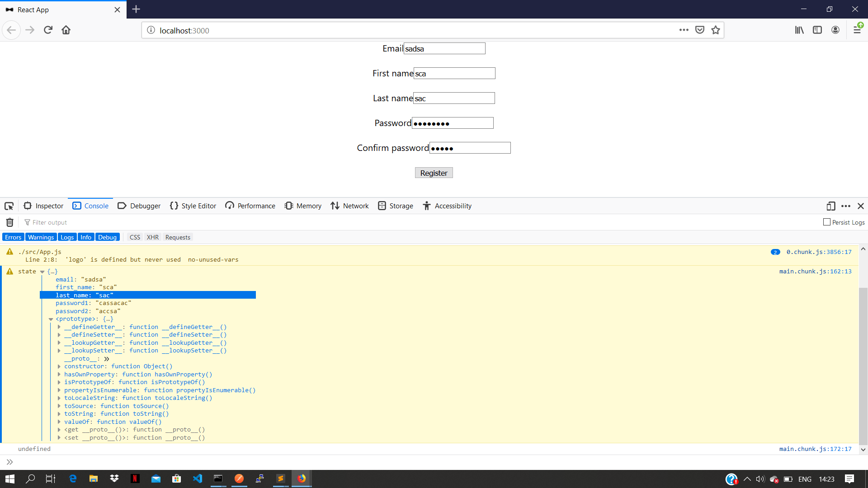The image size is (868, 488).
Task: Open the devtools customize ellipsis menu
Action: pyautogui.click(x=846, y=206)
